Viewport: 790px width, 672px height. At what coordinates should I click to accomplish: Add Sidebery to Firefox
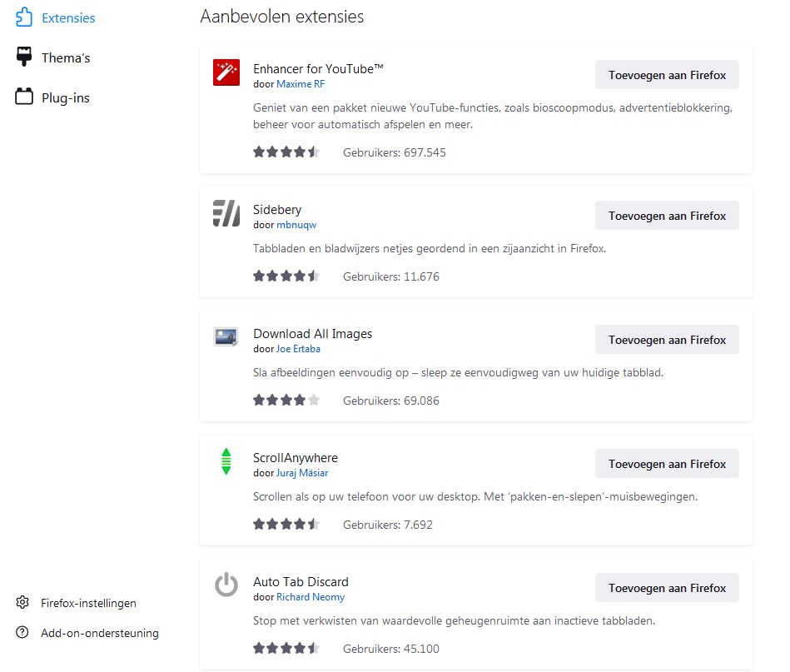pos(667,216)
